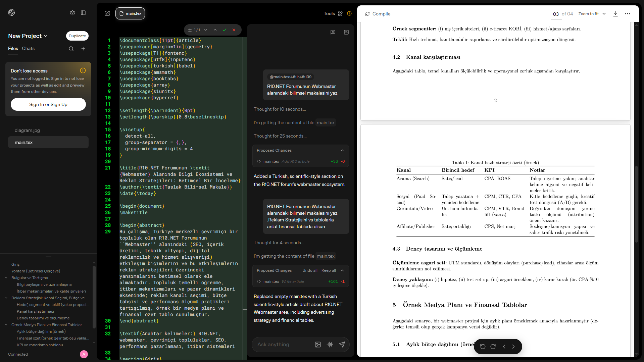
Task: Click Duplicate button
Action: point(77,36)
